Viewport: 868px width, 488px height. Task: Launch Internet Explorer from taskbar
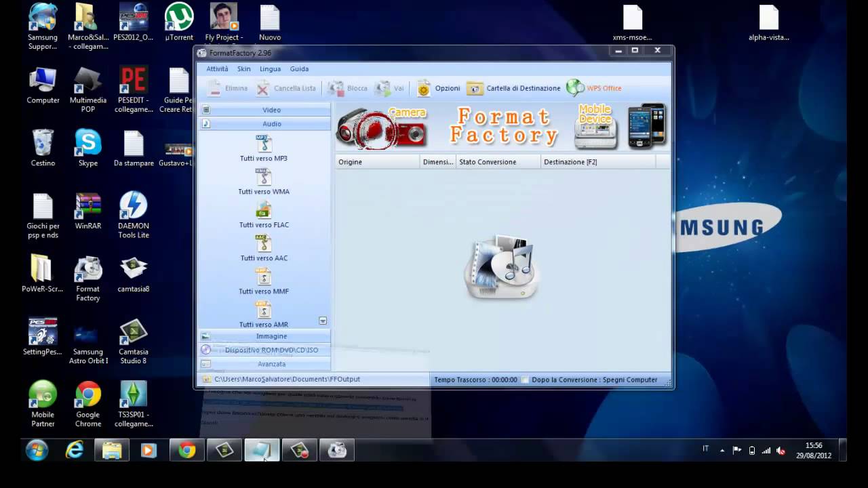74,450
